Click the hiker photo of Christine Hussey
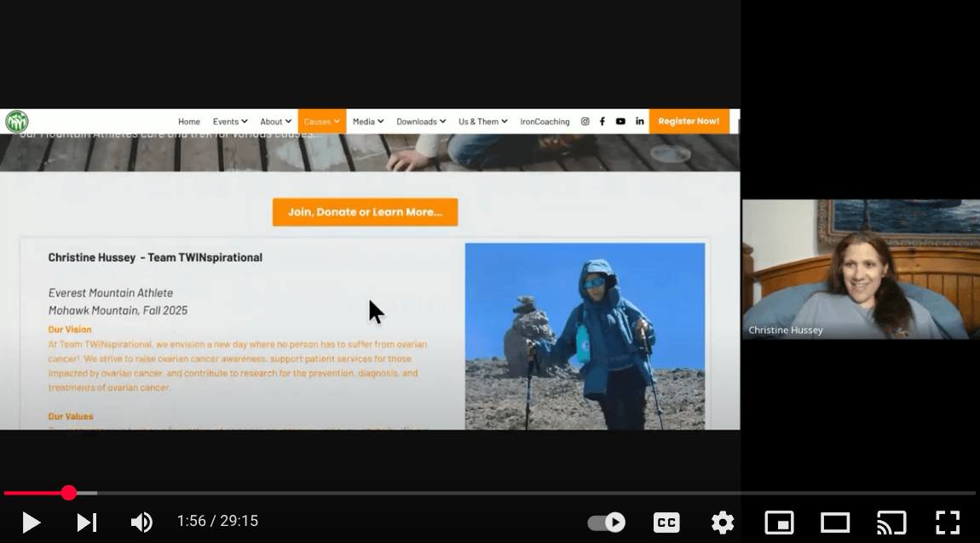Image resolution: width=980 pixels, height=543 pixels. (x=585, y=336)
